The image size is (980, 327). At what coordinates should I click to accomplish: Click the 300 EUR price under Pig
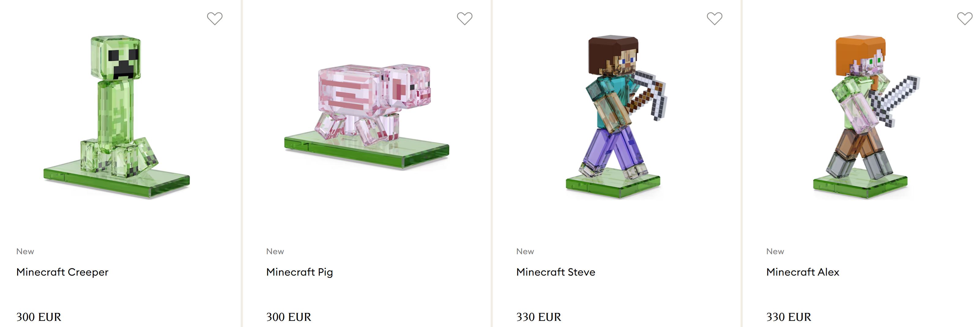coord(288,317)
